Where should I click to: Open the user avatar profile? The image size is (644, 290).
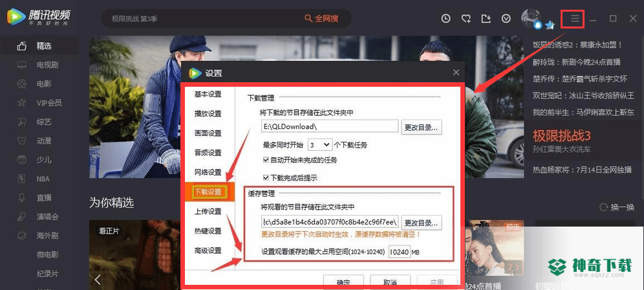pyautogui.click(x=531, y=17)
